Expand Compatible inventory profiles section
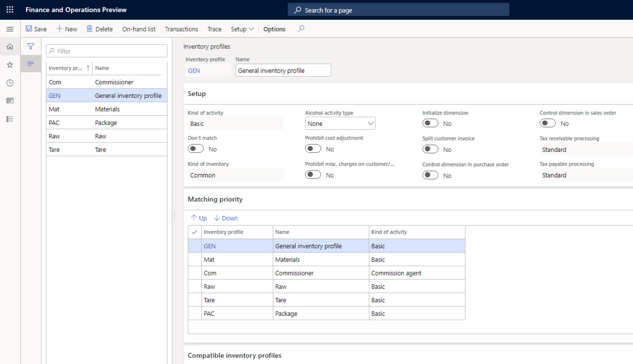 tap(235, 355)
